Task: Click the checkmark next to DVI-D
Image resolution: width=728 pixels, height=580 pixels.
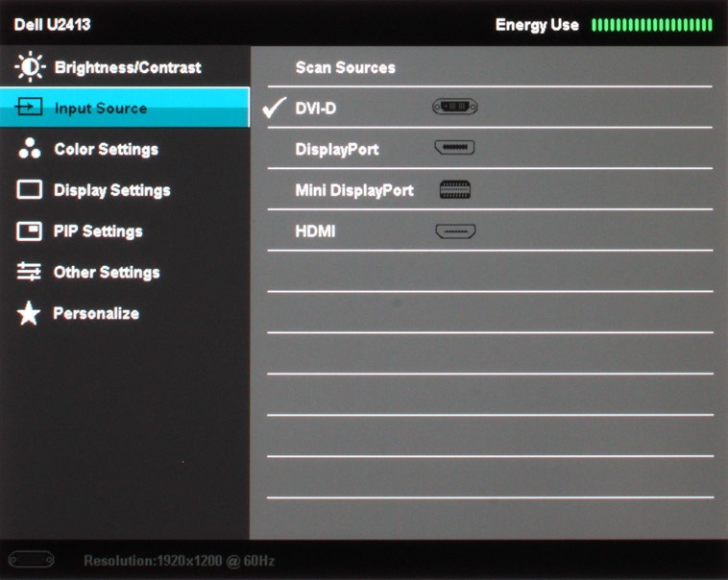Action: (275, 108)
